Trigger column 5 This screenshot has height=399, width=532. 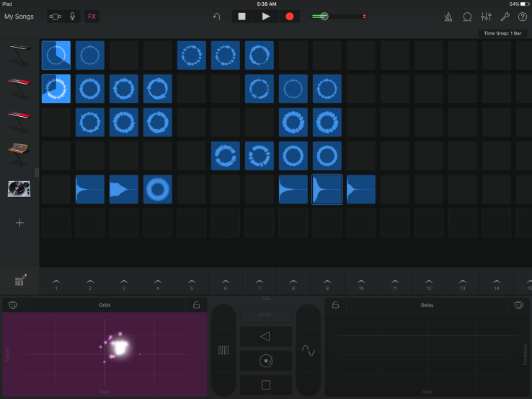coord(192,284)
